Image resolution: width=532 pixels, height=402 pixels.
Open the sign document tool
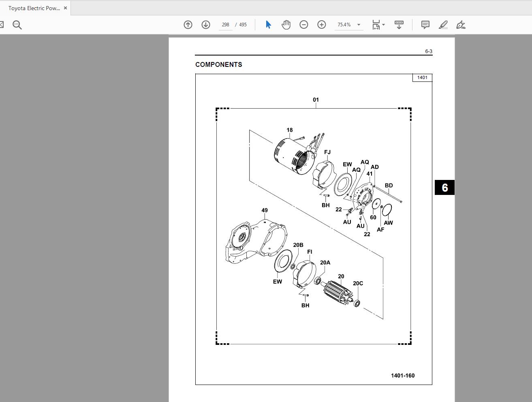(x=461, y=25)
